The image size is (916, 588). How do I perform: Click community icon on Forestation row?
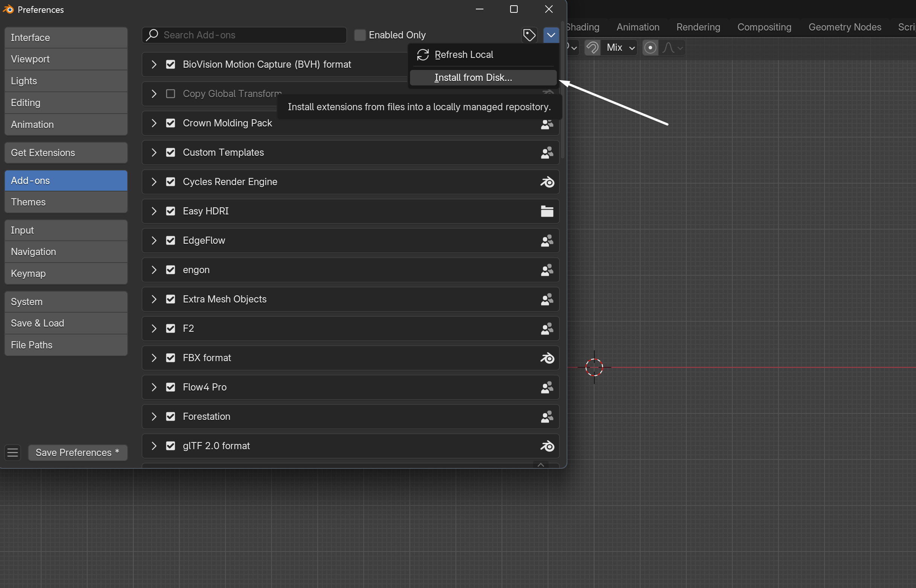pyautogui.click(x=547, y=416)
